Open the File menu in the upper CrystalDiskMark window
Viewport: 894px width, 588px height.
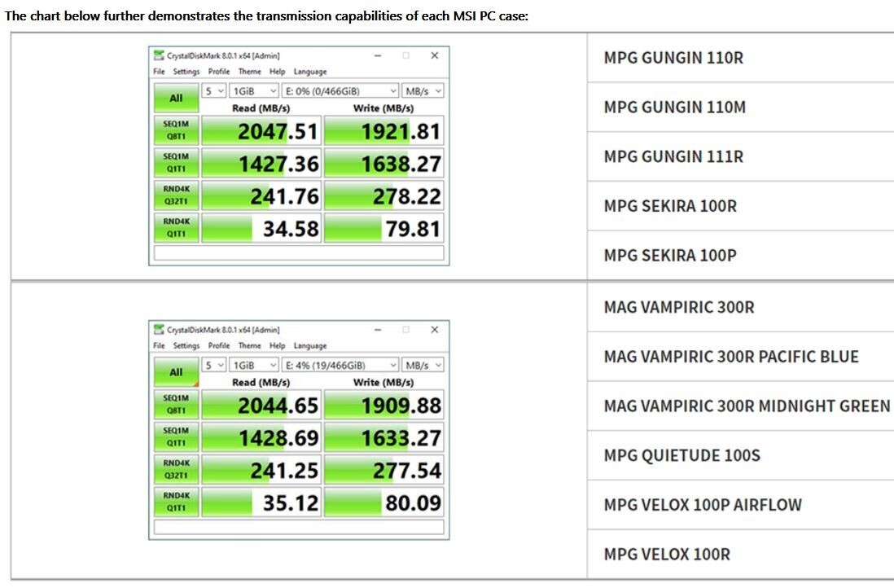(159, 72)
